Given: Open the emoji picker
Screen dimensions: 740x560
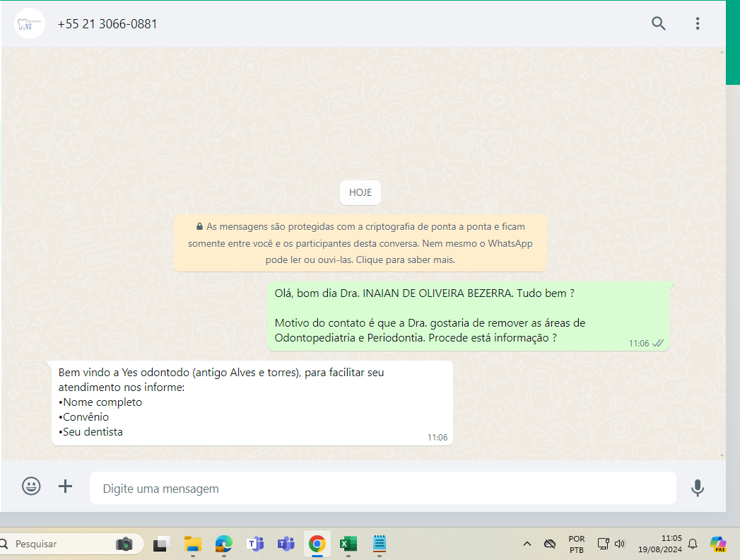Looking at the screenshot, I should 31,486.
